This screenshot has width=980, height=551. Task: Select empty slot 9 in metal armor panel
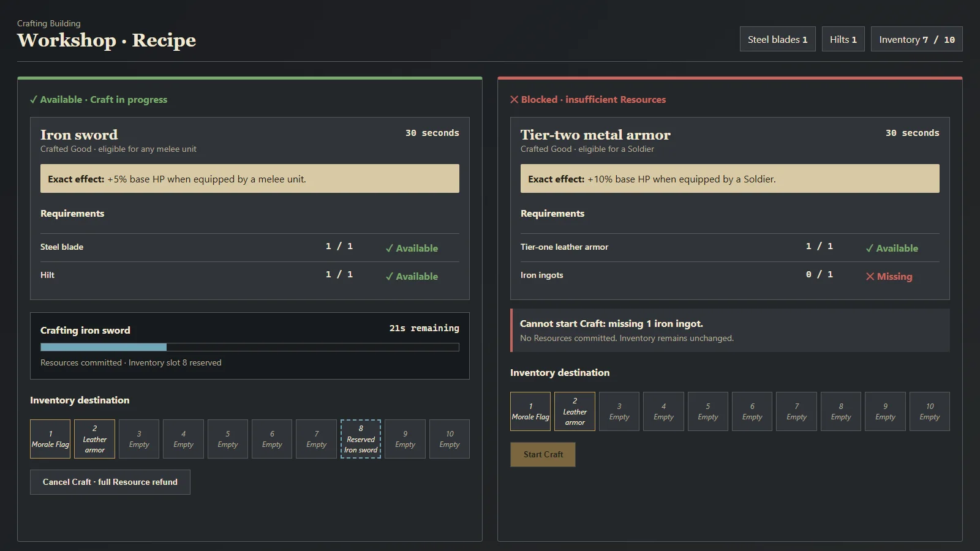pos(885,411)
